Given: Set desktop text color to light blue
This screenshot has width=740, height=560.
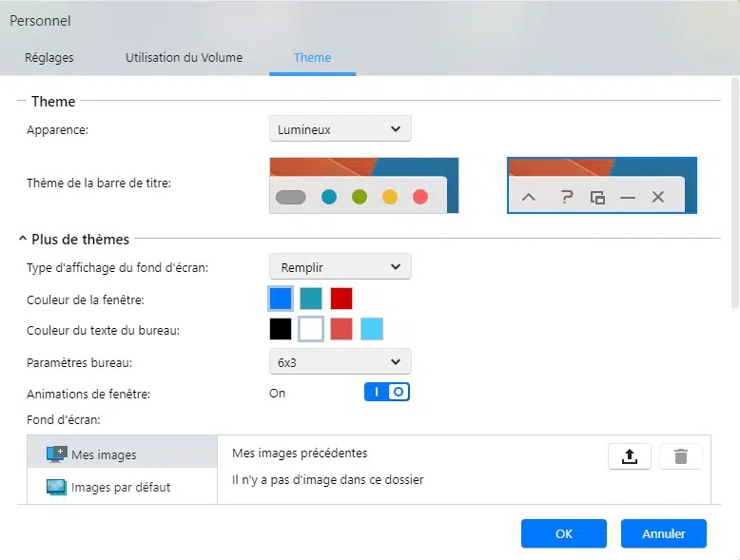Looking at the screenshot, I should pos(371,329).
